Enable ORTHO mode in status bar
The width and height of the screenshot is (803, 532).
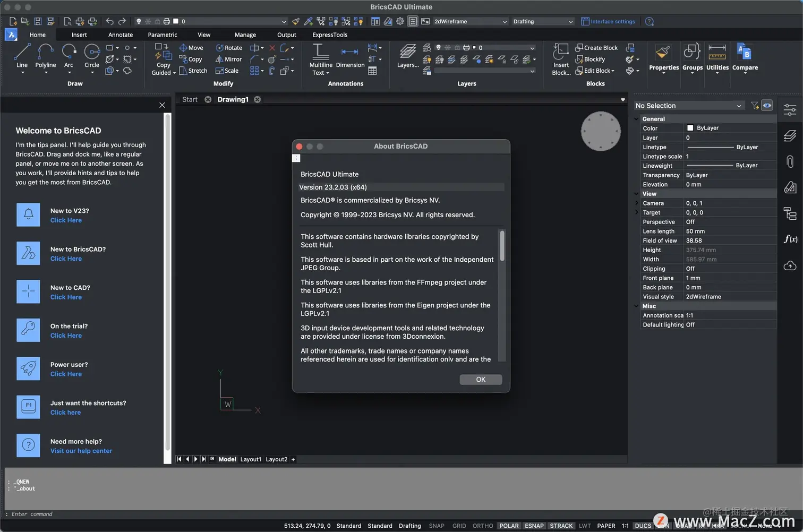(483, 526)
